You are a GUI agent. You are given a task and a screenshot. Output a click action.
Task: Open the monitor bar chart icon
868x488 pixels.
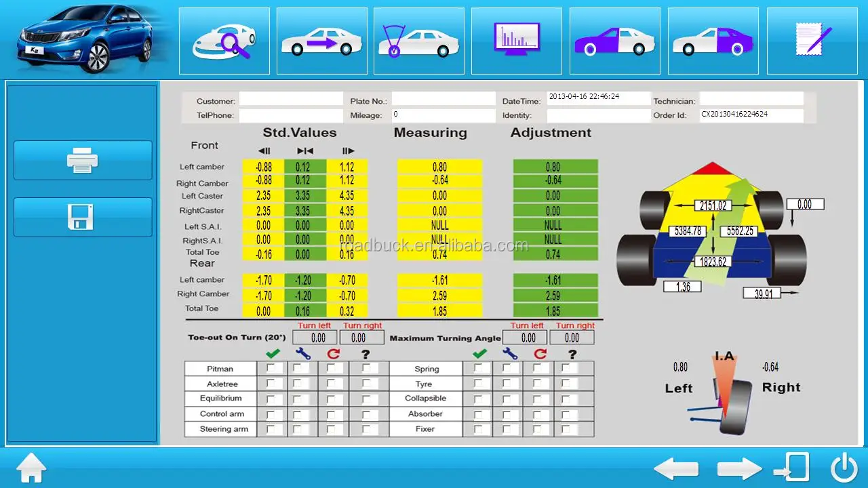(x=517, y=41)
